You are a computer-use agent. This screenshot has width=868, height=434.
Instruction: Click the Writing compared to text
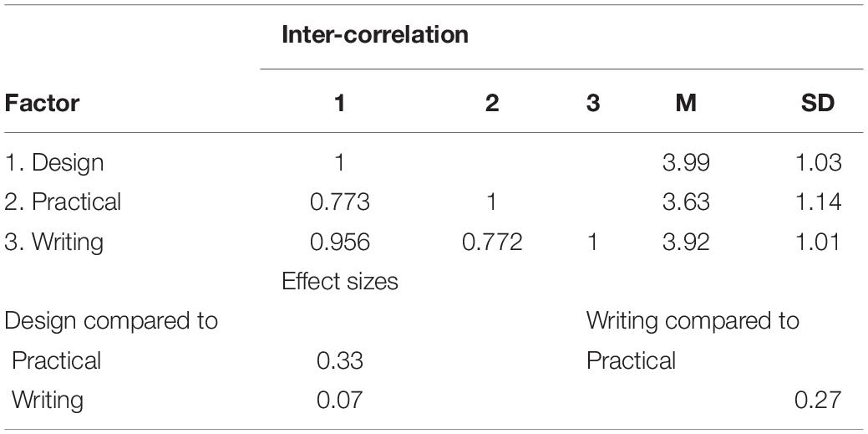click(x=693, y=321)
